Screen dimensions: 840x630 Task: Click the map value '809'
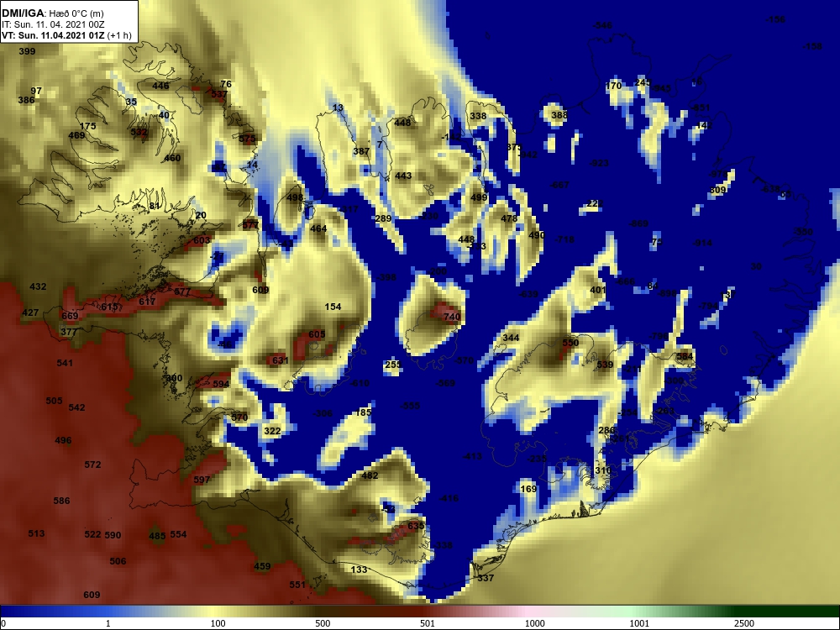tap(718, 190)
